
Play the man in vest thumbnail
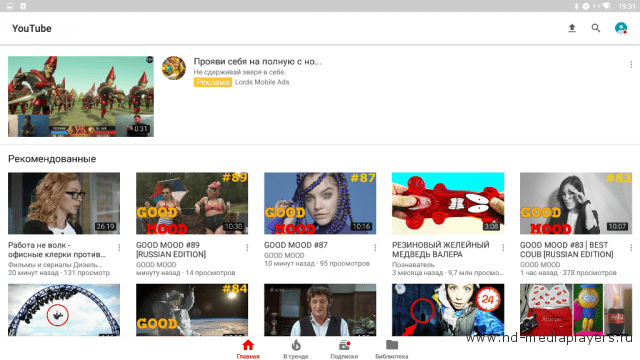click(x=320, y=310)
